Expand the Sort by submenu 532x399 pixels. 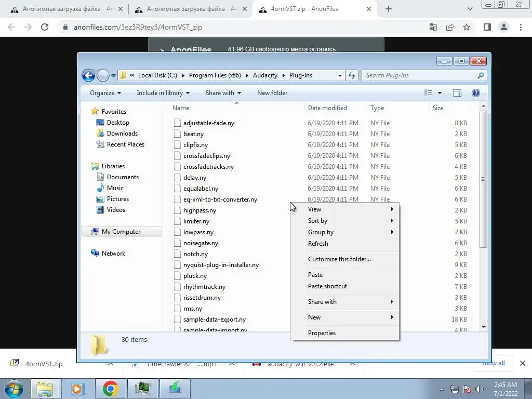click(x=345, y=220)
